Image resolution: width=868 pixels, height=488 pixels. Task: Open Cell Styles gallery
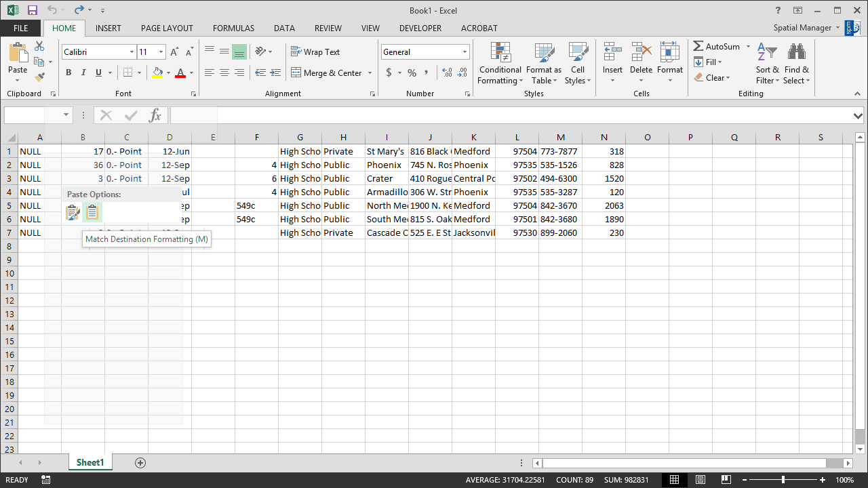pos(578,63)
